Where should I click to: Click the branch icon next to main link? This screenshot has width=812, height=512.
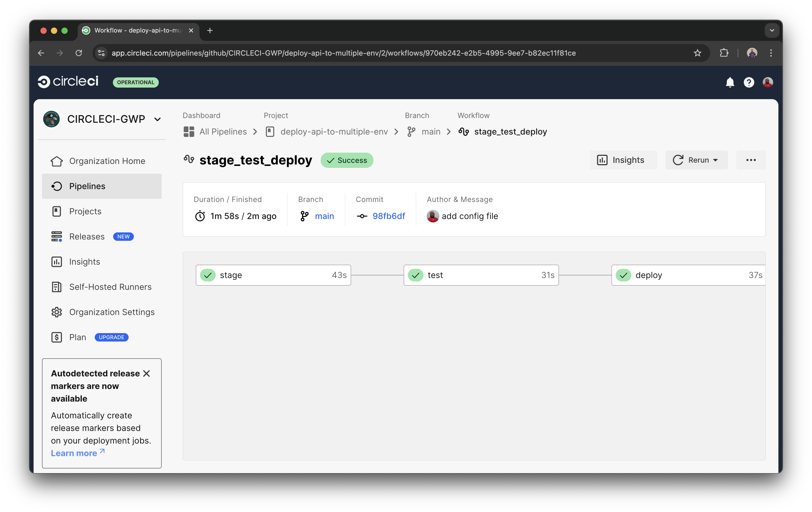[304, 216]
